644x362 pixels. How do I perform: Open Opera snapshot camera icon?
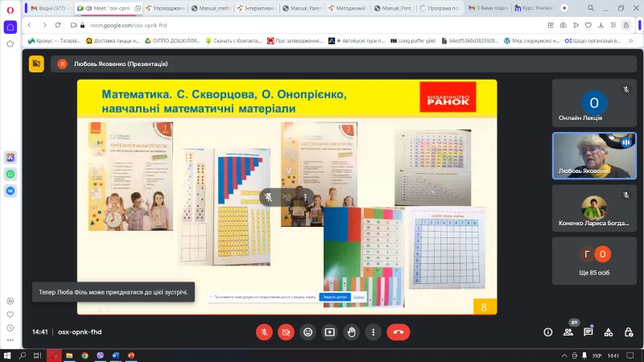click(563, 25)
